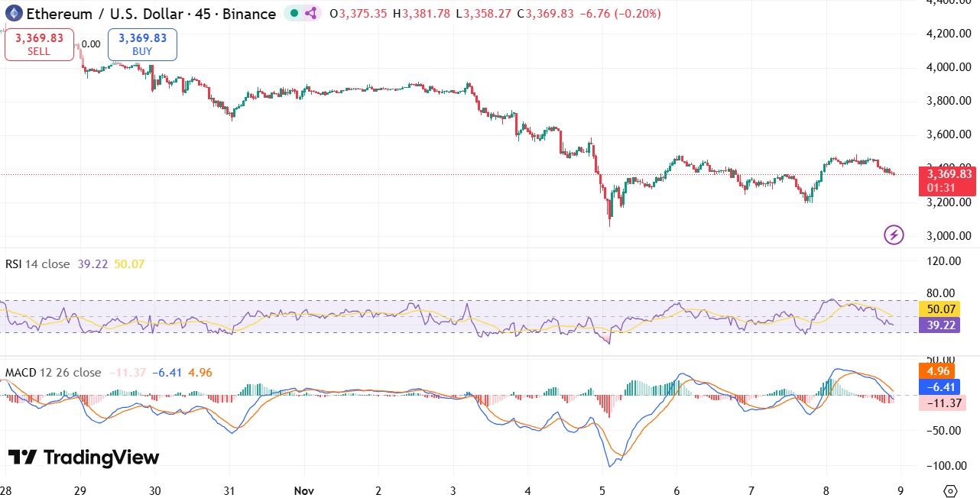This screenshot has height=498, width=980.
Task: Click the hexagon icon below the time axis
Action: (x=952, y=493)
